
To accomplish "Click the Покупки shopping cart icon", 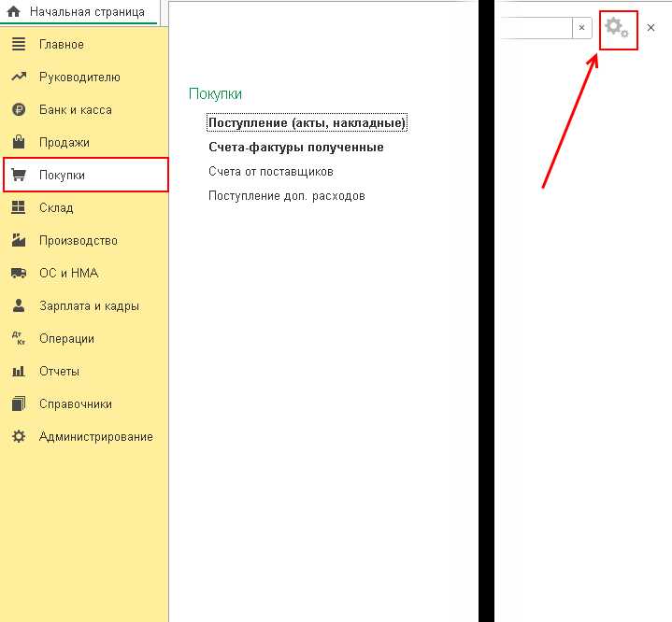I will pos(19,175).
